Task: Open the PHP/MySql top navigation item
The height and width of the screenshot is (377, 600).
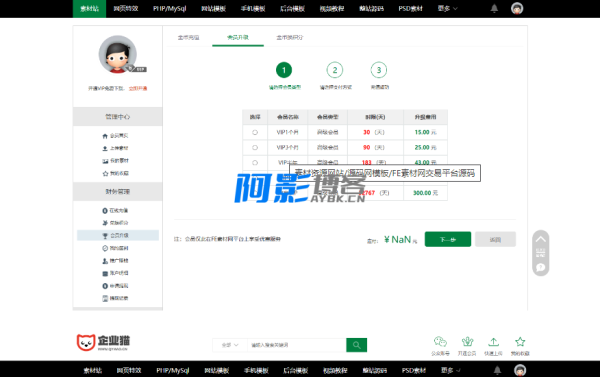Action: pos(170,8)
